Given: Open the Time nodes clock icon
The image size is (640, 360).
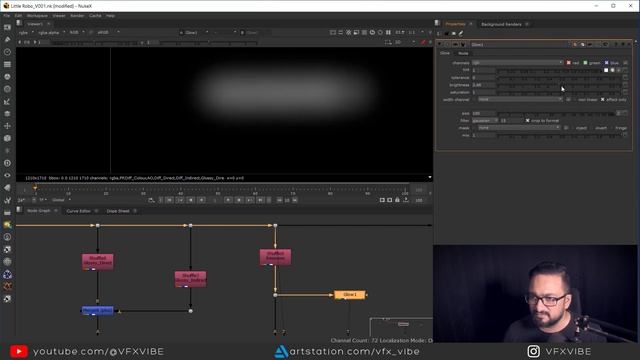Looking at the screenshot, I should [7, 52].
